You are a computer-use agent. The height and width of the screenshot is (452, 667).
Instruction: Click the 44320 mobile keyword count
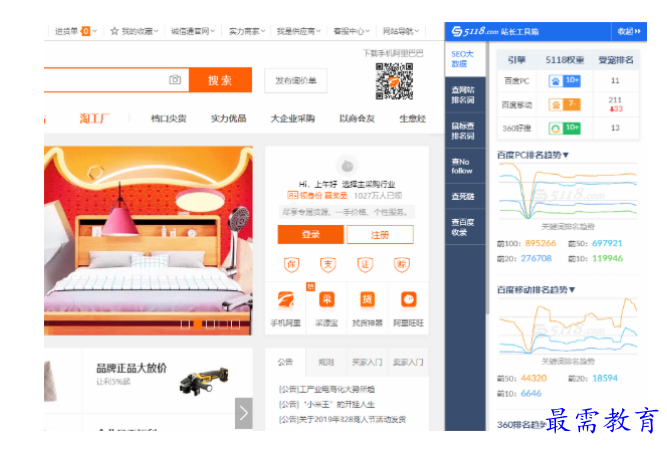[x=533, y=378]
